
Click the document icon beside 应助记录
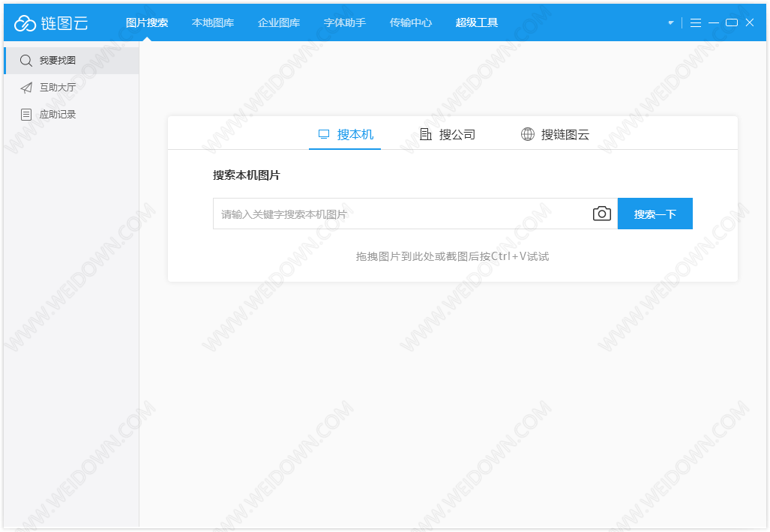pyautogui.click(x=26, y=115)
